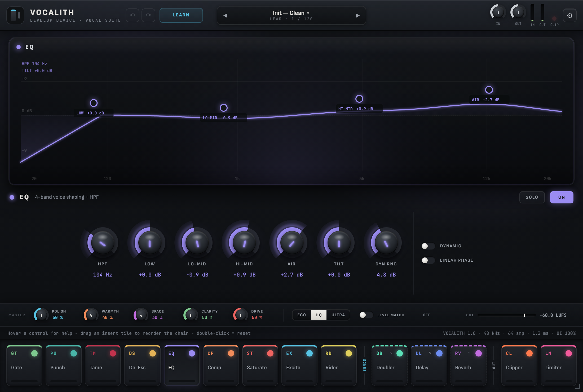Click the CLIP indicator light
The height and width of the screenshot is (392, 583).
coord(554,18)
